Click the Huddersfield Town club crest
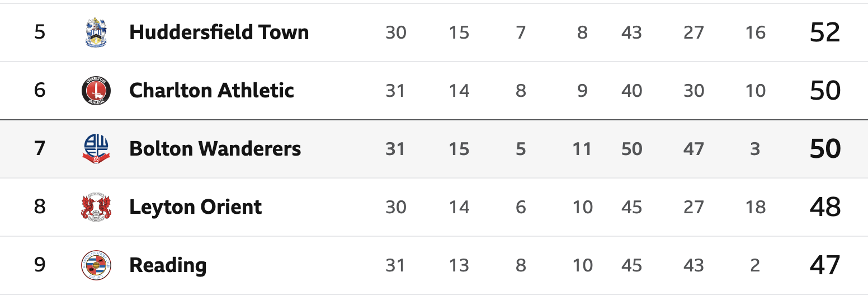This screenshot has width=868, height=300. [96, 32]
